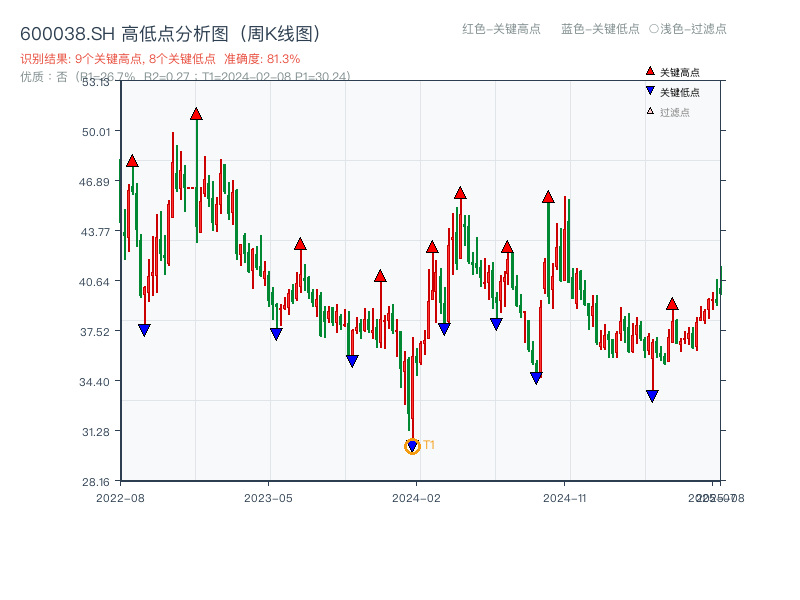Click the blue low-point marker near 2024-11
Screen dimensions: 800x600
point(536,375)
